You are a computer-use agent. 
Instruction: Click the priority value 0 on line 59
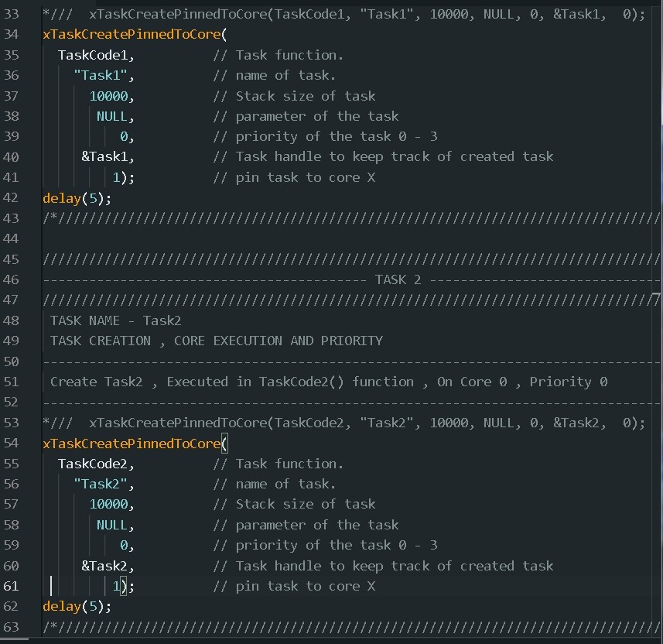124,545
